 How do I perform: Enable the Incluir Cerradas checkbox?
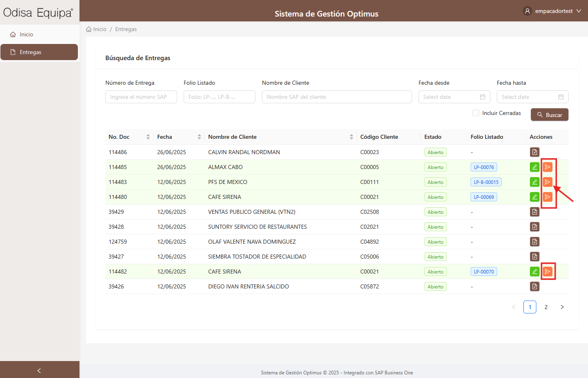[476, 113]
